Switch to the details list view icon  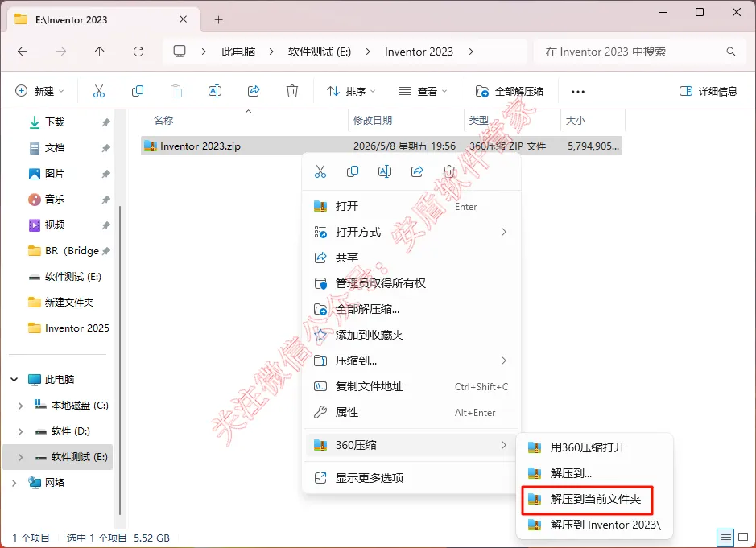725,537
